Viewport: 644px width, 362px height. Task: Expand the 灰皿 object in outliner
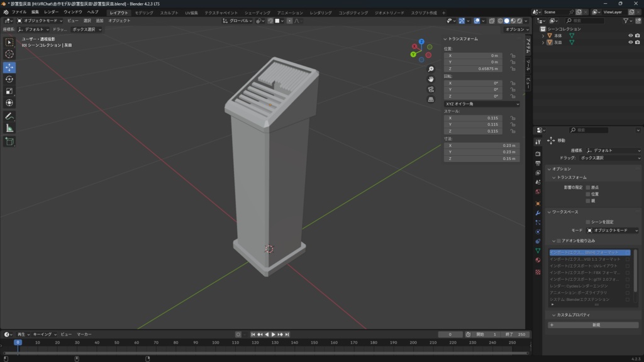(543, 43)
